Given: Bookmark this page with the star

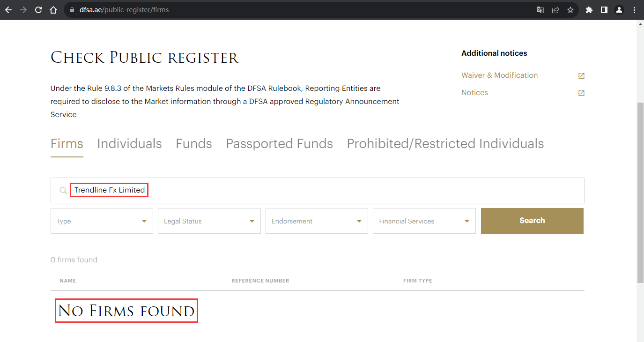Looking at the screenshot, I should click(x=570, y=10).
